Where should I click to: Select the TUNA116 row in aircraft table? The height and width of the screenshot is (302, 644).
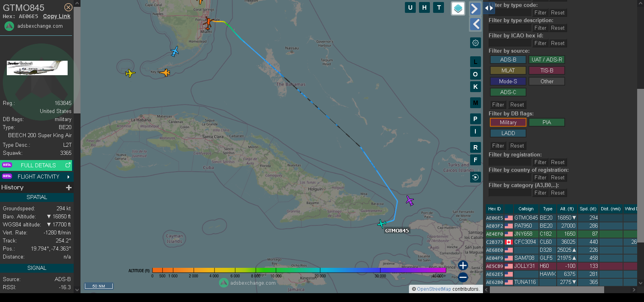pyautogui.click(x=561, y=282)
